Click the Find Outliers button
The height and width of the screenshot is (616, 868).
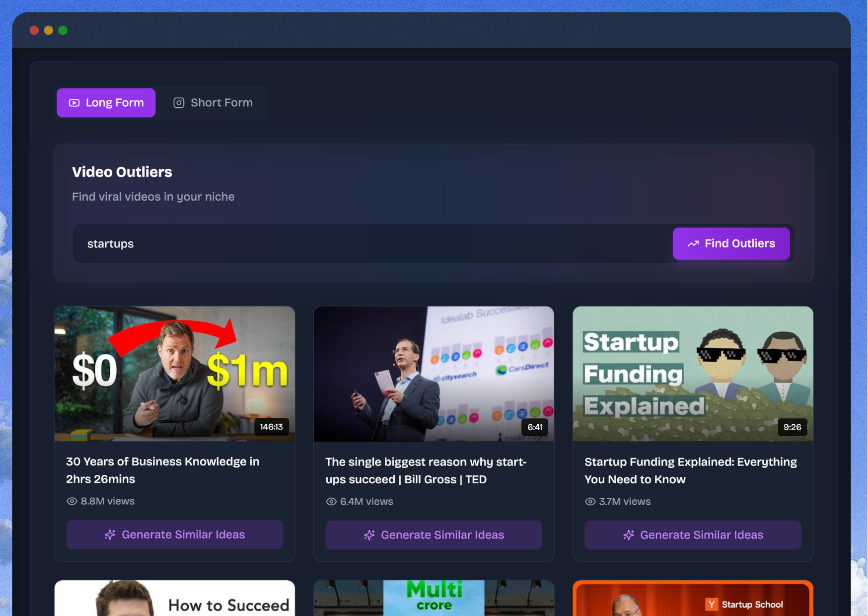point(731,243)
